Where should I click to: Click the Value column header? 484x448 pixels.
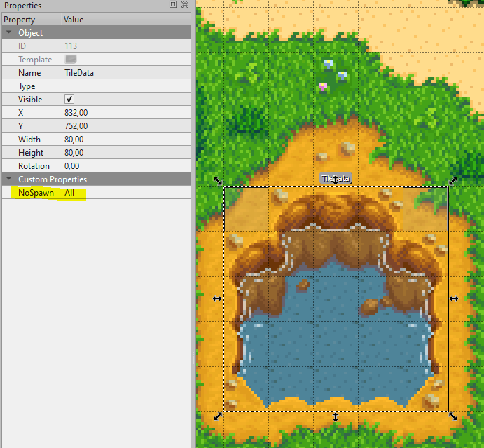pyautogui.click(x=126, y=20)
